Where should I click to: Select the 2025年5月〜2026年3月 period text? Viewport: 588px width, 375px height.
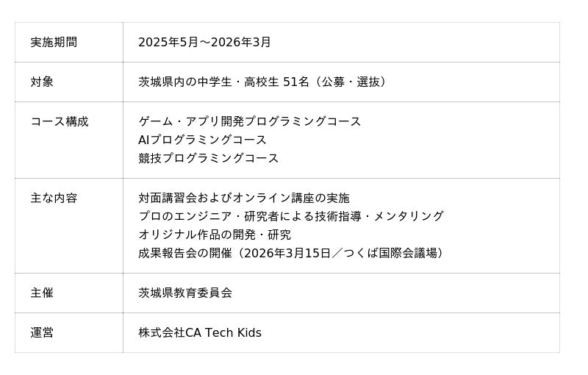204,43
